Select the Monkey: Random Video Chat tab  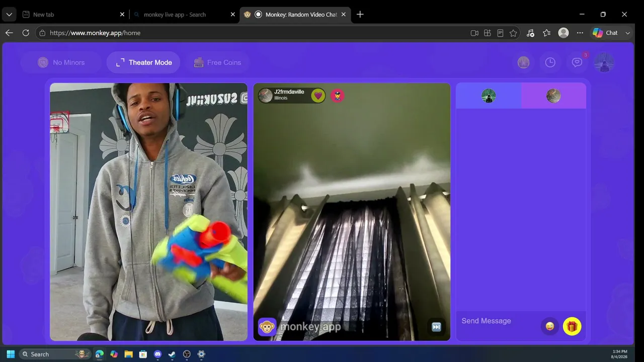tap(295, 15)
